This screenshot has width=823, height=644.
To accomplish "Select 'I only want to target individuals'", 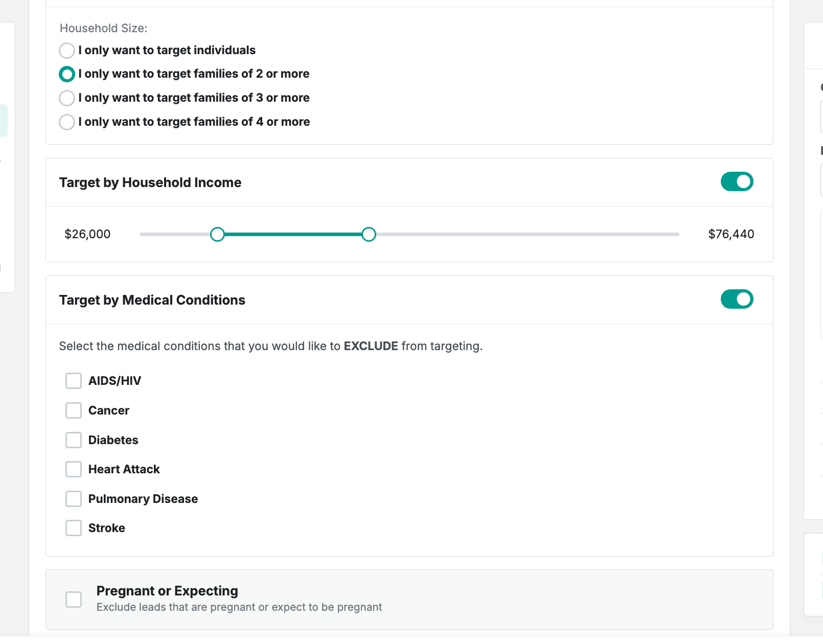I will point(67,51).
